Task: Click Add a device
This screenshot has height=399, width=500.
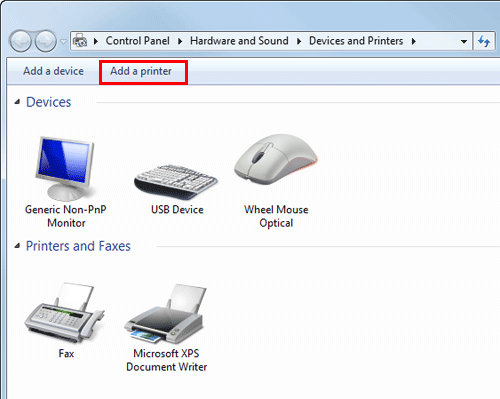Action: [53, 71]
